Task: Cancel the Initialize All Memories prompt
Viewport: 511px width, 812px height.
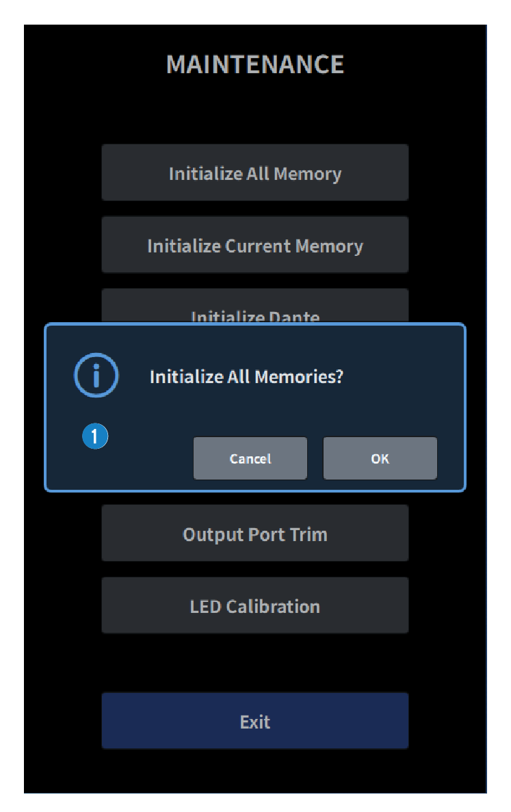Action: 250,458
